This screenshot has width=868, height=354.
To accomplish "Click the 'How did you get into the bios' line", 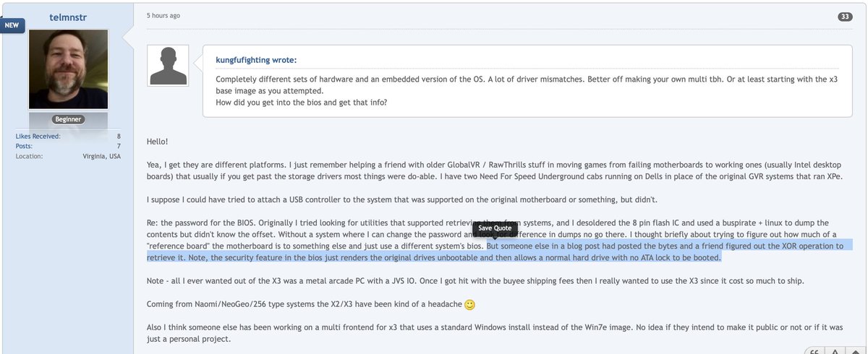I will tap(301, 102).
